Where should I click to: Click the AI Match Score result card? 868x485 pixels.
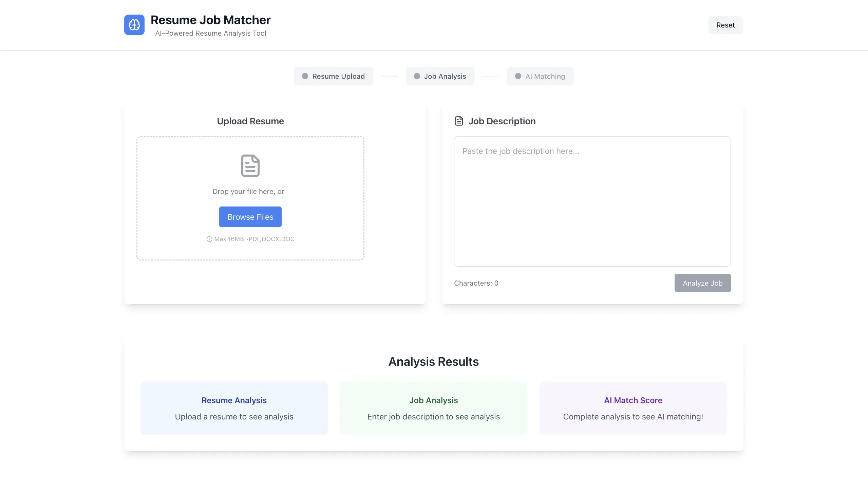click(x=633, y=408)
